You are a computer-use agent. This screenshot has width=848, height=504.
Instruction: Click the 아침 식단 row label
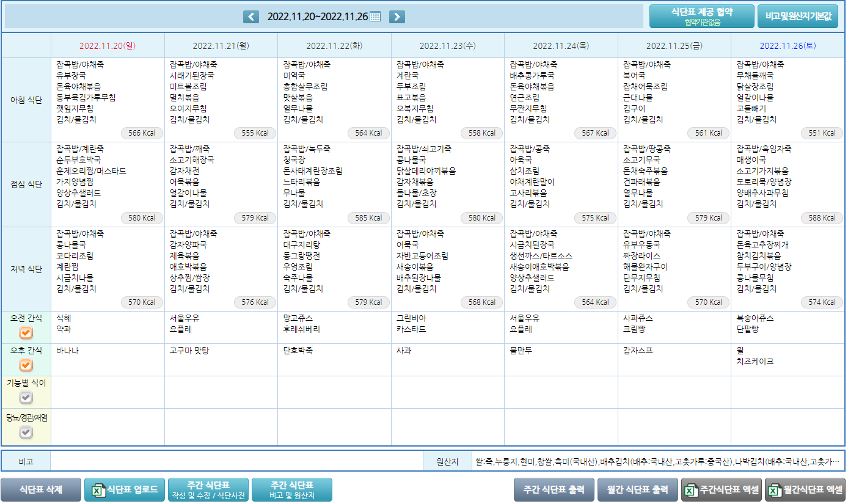(26, 100)
